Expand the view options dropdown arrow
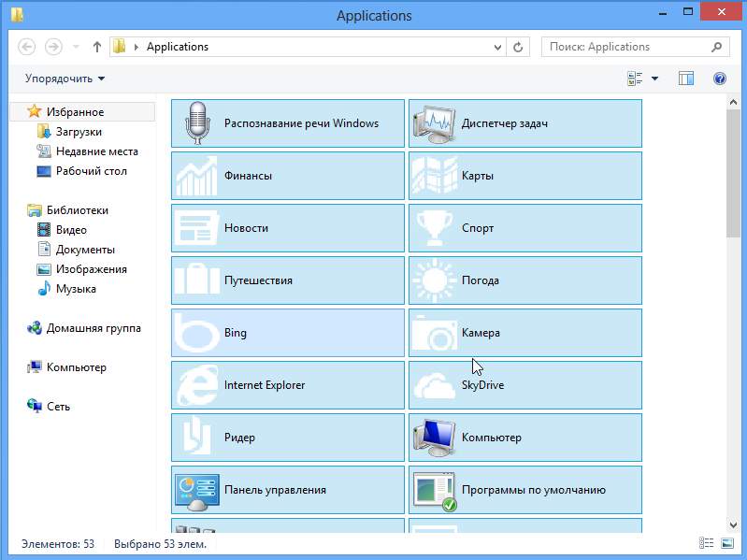747x560 pixels. [654, 79]
